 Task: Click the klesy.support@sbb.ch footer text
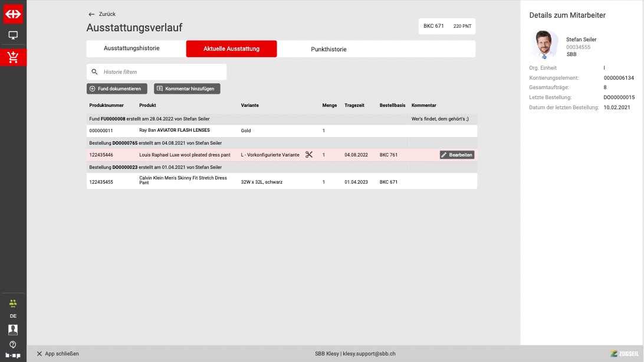point(369,354)
